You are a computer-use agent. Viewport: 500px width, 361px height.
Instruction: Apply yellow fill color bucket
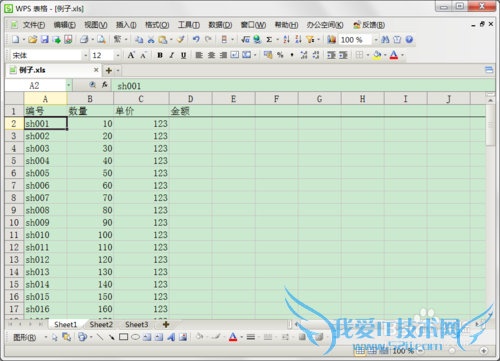[377, 55]
